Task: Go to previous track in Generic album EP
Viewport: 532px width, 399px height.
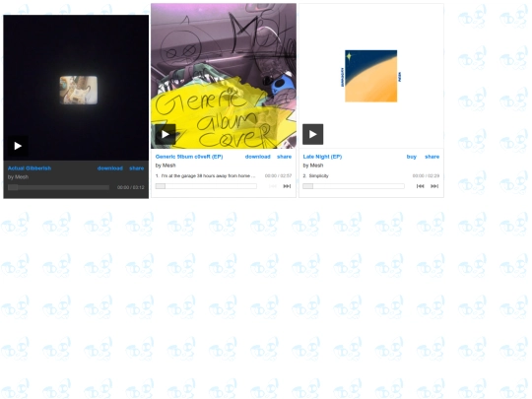Action: (273, 186)
